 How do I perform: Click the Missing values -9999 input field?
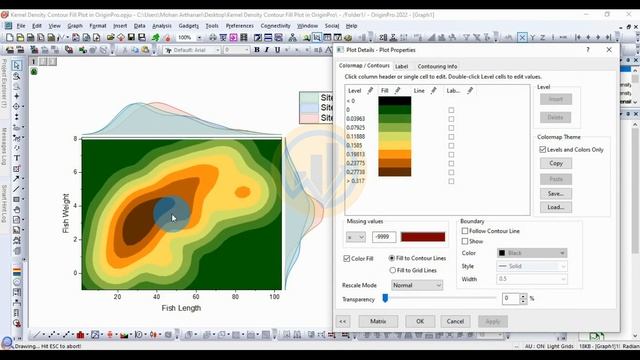[x=384, y=237]
